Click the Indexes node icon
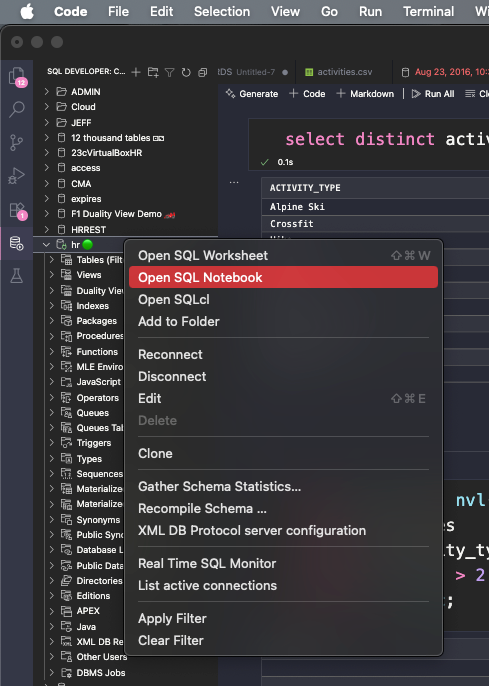Image resolution: width=489 pixels, height=686 pixels. coord(66,305)
